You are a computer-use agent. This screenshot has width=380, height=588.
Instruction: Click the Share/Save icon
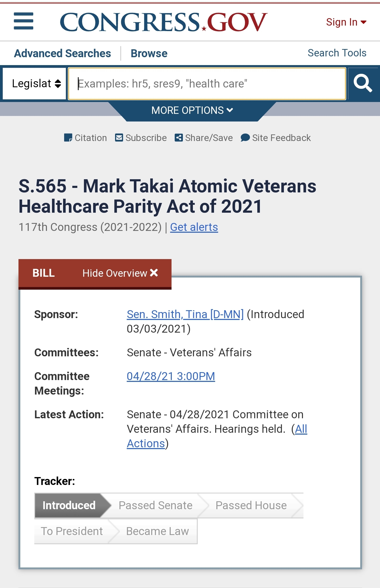pos(179,138)
